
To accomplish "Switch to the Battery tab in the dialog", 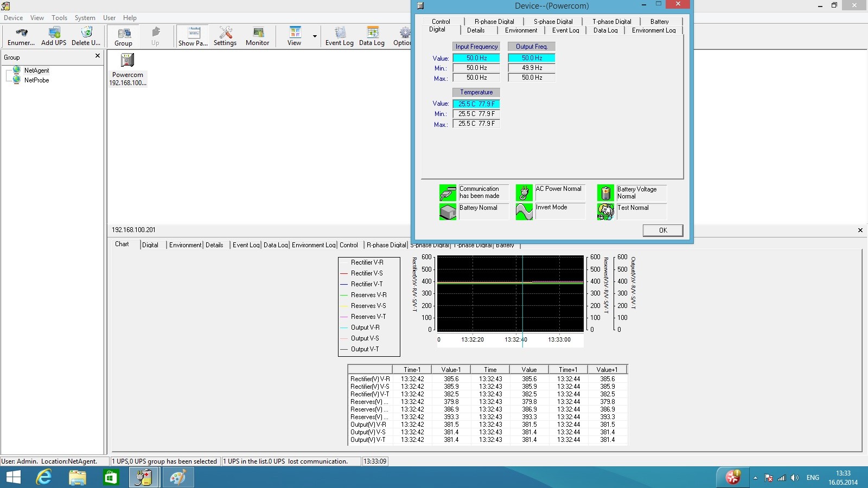I will coord(659,22).
